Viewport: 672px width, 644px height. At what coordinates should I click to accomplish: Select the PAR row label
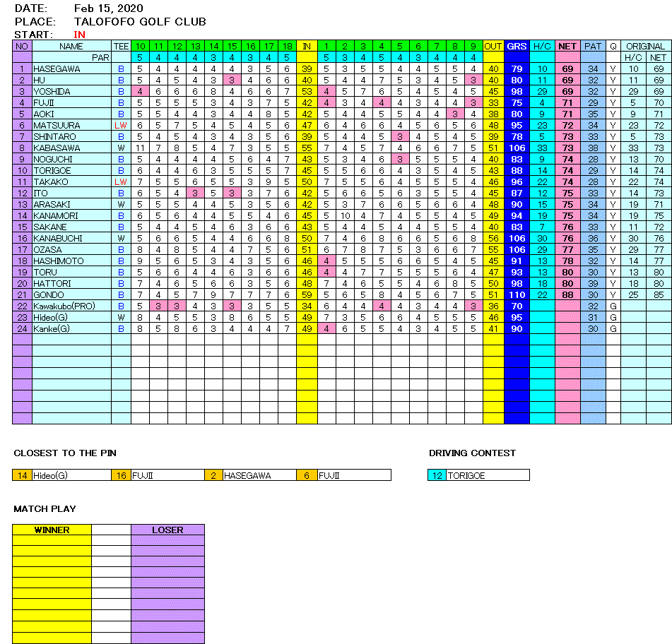coord(100,57)
